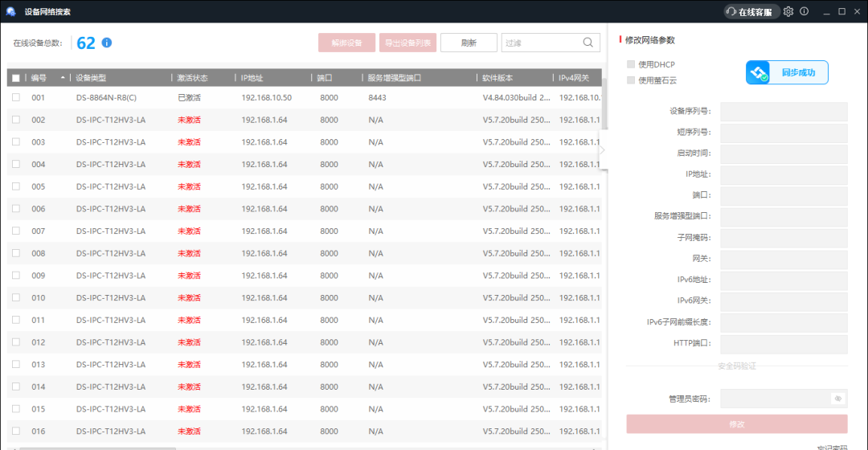Click the magnifier search icon in filter box
Screen dimensions: 868x450
[588, 43]
